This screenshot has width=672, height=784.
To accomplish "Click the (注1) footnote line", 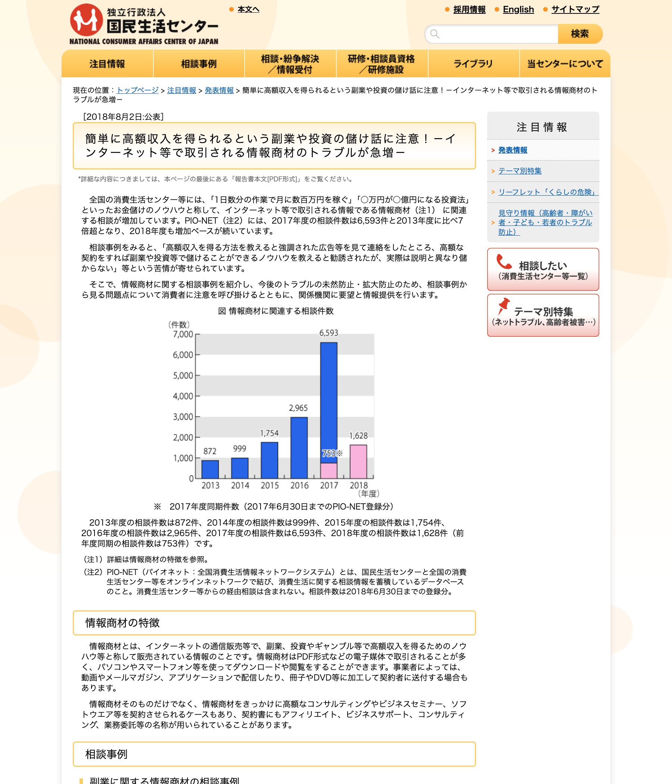I will coord(145,559).
